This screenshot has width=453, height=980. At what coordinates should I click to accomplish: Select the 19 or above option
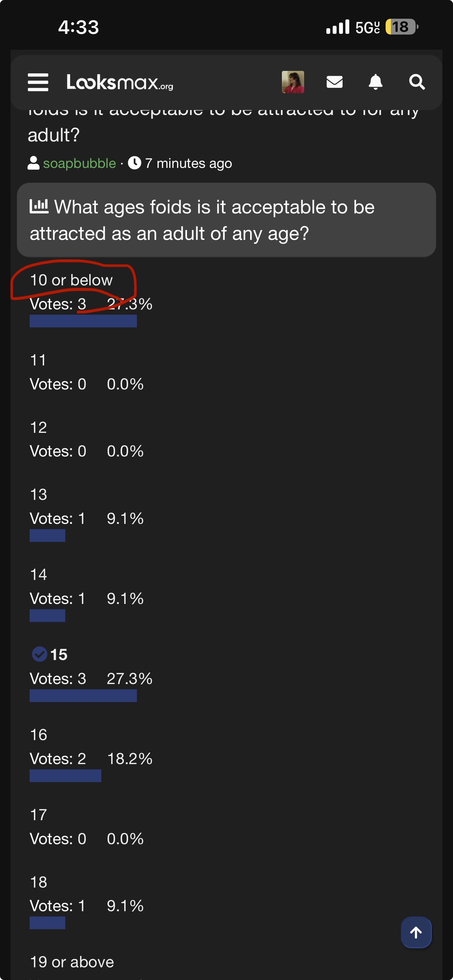(72, 962)
